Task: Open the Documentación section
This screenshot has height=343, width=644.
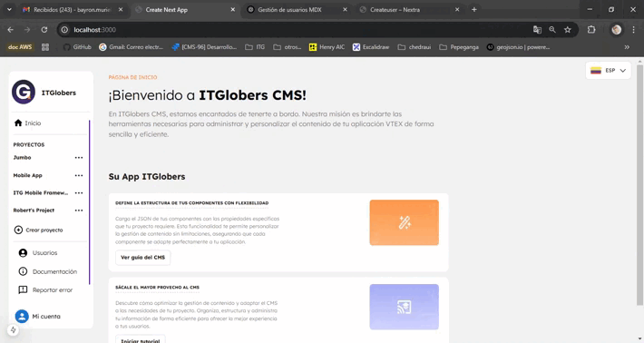Action: point(54,272)
